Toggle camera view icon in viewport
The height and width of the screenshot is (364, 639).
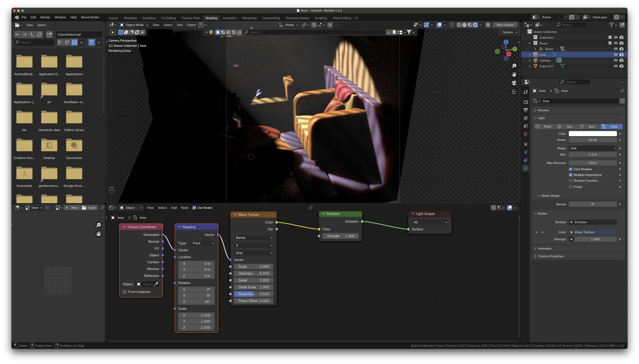tap(514, 83)
